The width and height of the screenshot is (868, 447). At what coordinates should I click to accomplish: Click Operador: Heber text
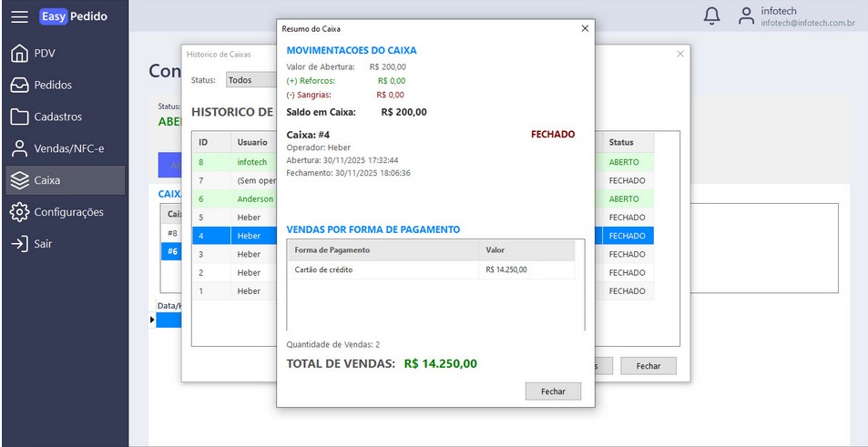(318, 147)
